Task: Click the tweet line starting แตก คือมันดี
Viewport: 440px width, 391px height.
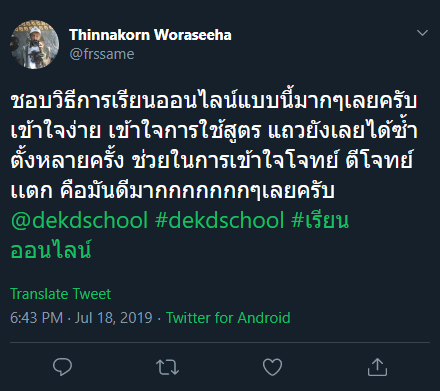Action: pyautogui.click(x=172, y=190)
